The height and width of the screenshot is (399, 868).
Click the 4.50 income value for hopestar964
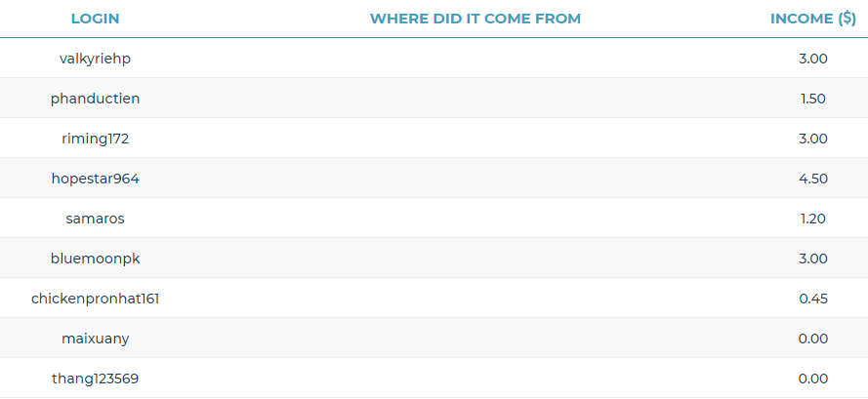click(812, 179)
